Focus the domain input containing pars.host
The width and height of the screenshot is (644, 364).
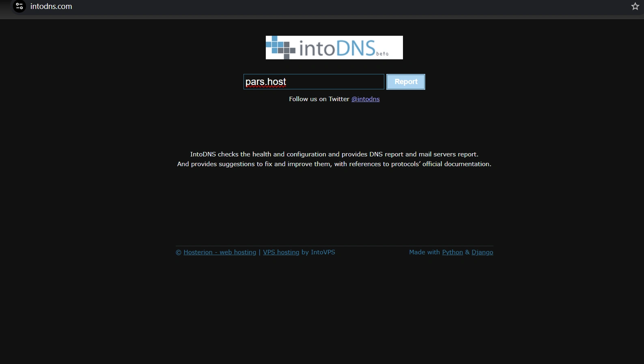tap(314, 82)
